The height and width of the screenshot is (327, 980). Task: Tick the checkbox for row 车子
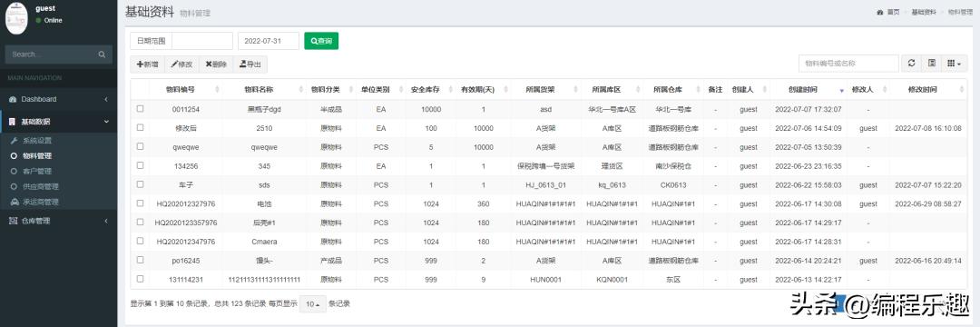140,184
